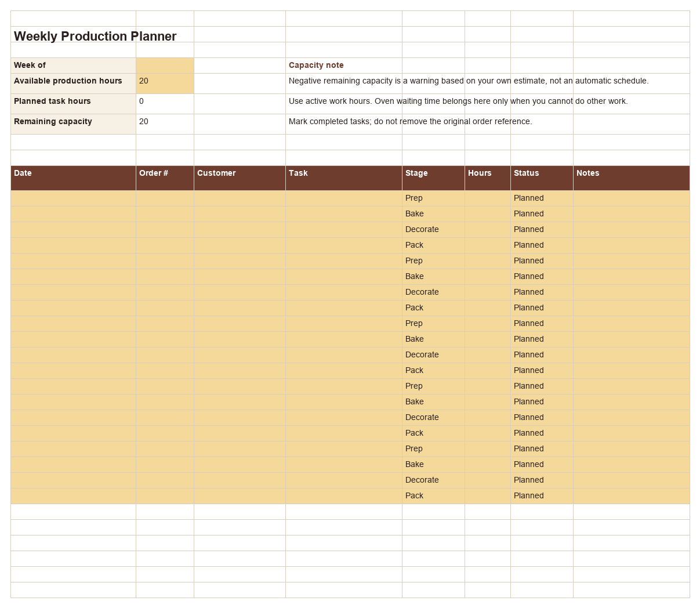Click the Hours column header
The image size is (700, 608).
(x=487, y=178)
